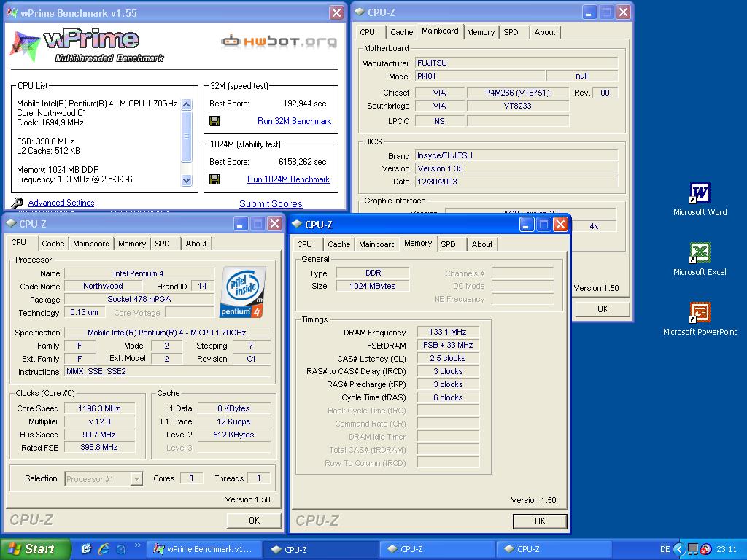The width and height of the screenshot is (747, 560).
Task: Launch Internet Explorer from quick launch
Action: point(104,549)
